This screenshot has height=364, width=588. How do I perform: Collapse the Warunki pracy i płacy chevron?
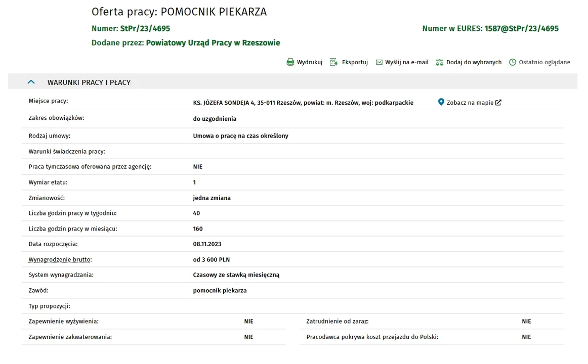click(x=31, y=82)
